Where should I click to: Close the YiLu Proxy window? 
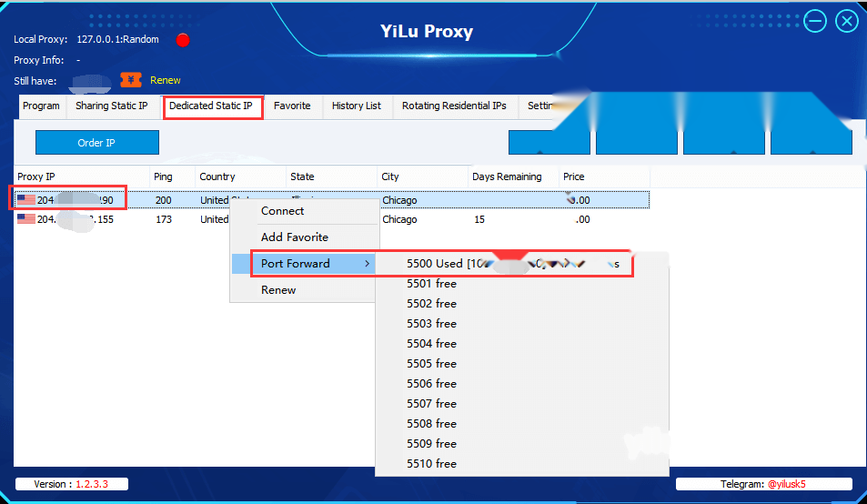[x=847, y=22]
